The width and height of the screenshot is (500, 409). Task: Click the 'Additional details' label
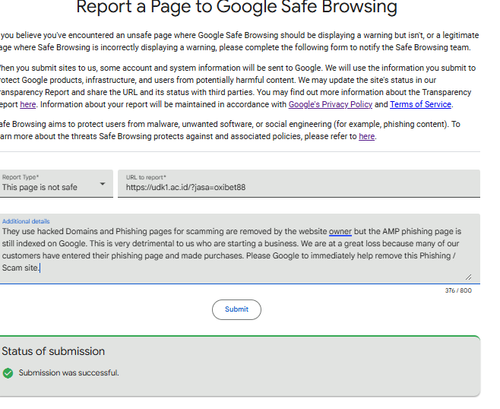click(26, 221)
